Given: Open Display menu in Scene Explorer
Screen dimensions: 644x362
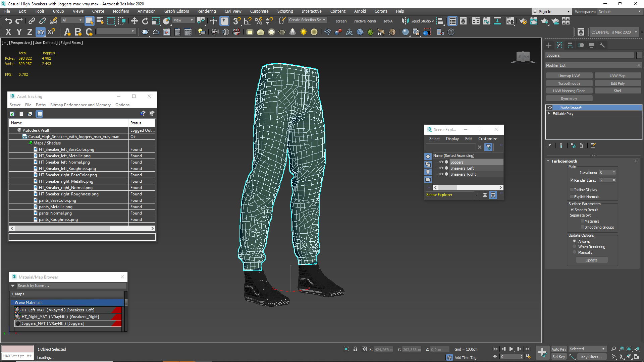Looking at the screenshot, I should click(452, 139).
